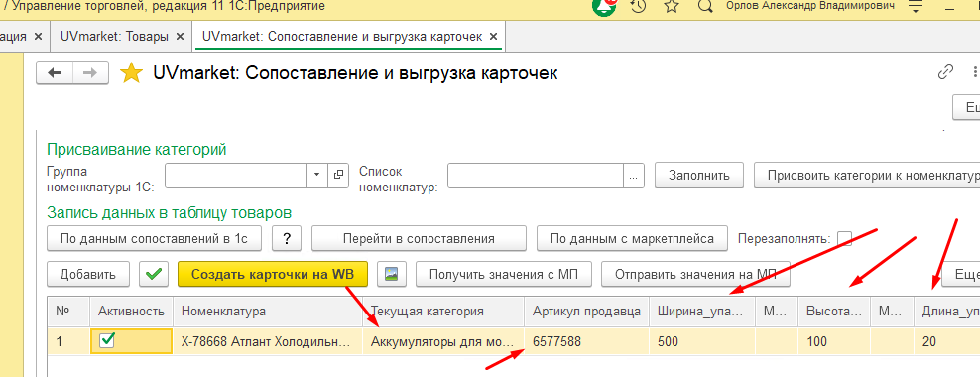This screenshot has width=980, height=377.
Task: Go forward with the right arrow
Action: pos(90,72)
